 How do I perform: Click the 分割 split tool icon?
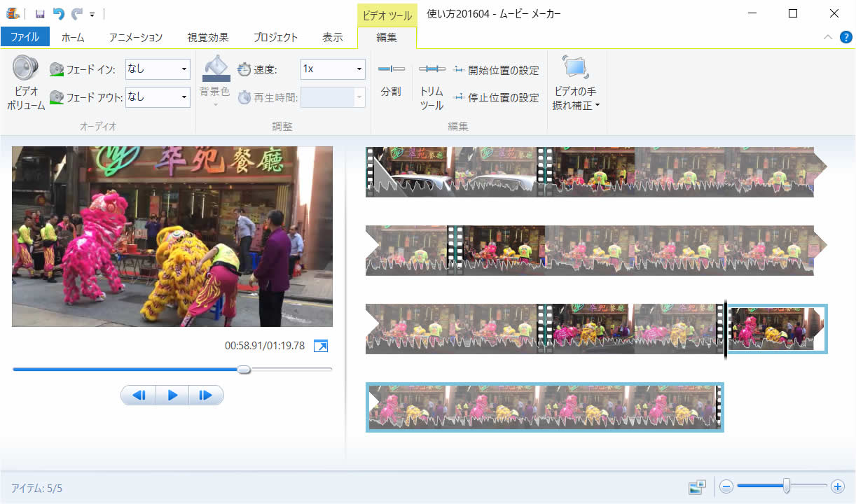[x=391, y=69]
